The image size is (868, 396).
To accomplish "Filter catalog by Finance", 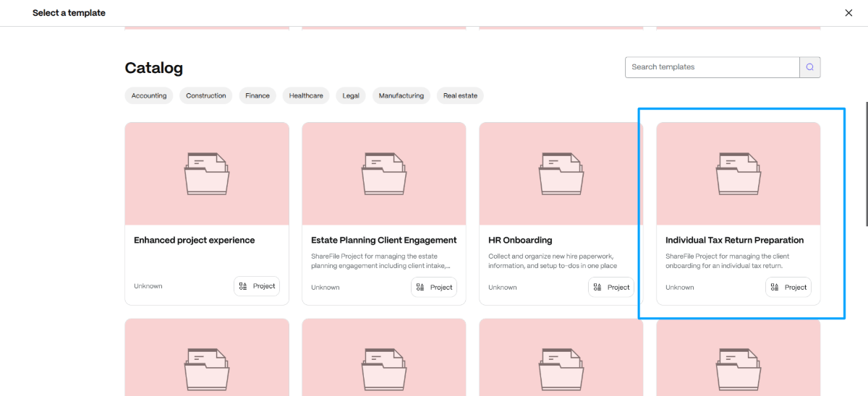I will [258, 95].
